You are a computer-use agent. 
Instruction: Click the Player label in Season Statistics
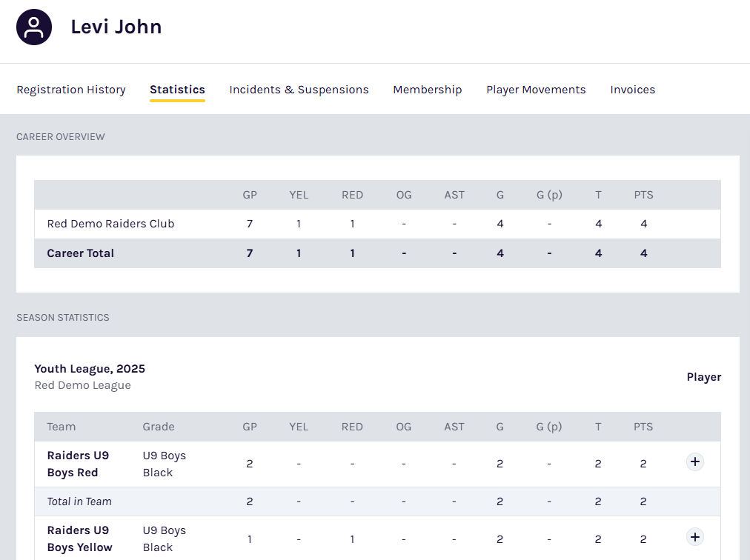pos(703,377)
